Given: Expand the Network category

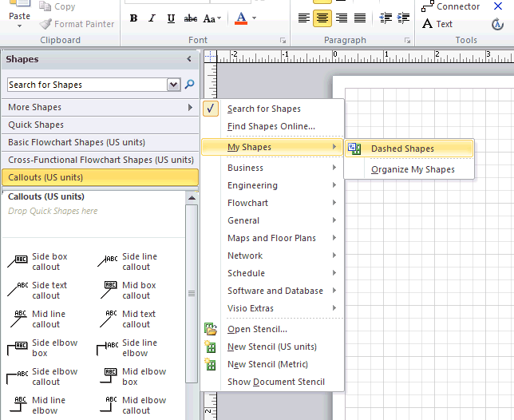Looking at the screenshot, I should tap(273, 256).
